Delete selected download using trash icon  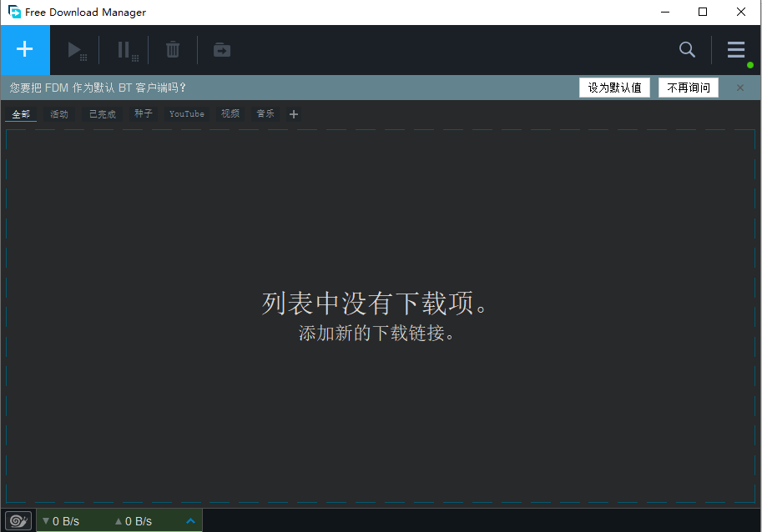(x=172, y=49)
